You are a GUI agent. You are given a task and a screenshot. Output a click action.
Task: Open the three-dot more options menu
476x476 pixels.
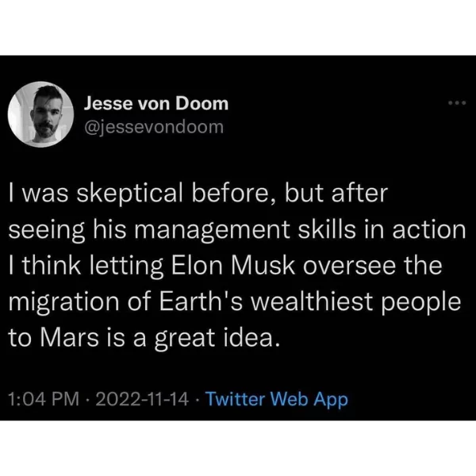(457, 103)
